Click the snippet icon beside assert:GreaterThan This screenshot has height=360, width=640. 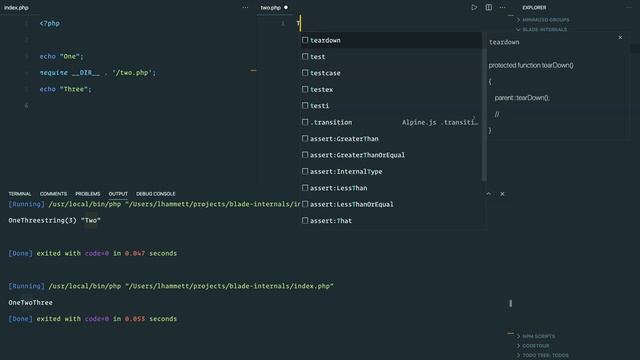point(305,138)
